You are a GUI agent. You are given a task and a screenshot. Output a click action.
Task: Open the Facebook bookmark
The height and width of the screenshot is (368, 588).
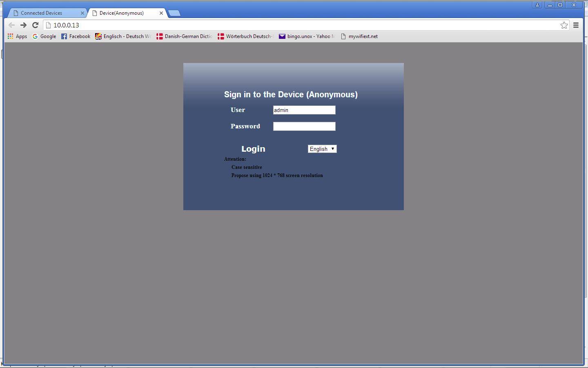click(x=76, y=36)
